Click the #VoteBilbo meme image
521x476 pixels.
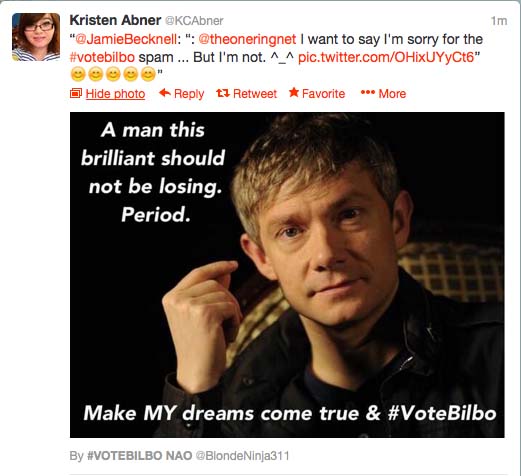pyautogui.click(x=287, y=275)
